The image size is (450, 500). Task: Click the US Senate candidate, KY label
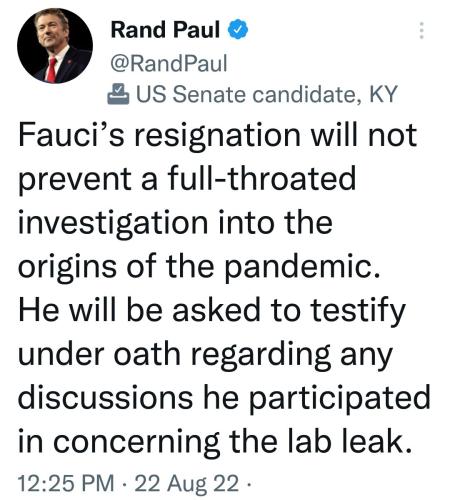pos(267,94)
